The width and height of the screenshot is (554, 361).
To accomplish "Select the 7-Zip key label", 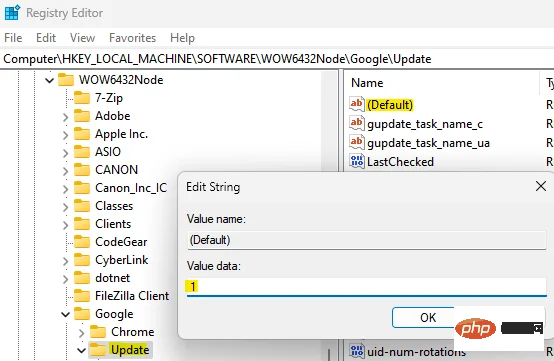I will click(x=109, y=97).
